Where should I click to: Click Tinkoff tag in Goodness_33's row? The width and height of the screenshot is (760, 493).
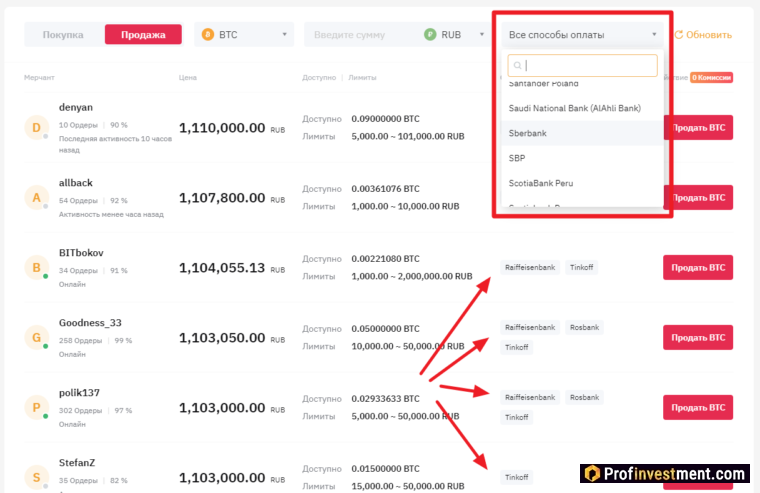coord(516,348)
